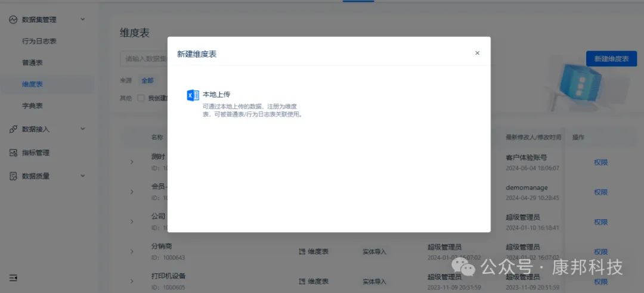Click the dataset search input field
644x293 pixels.
click(x=143, y=59)
